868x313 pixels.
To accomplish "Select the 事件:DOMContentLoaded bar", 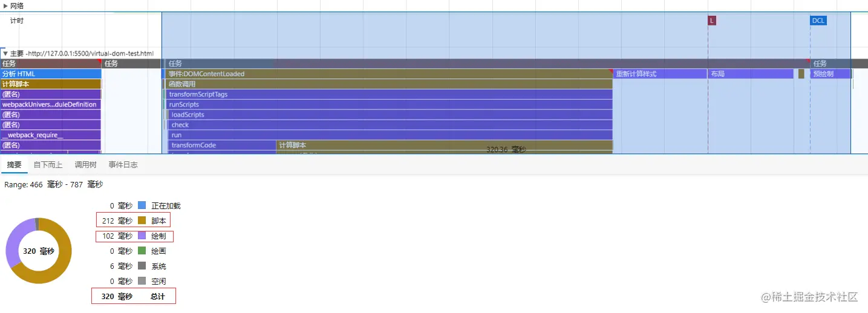I will coord(390,74).
